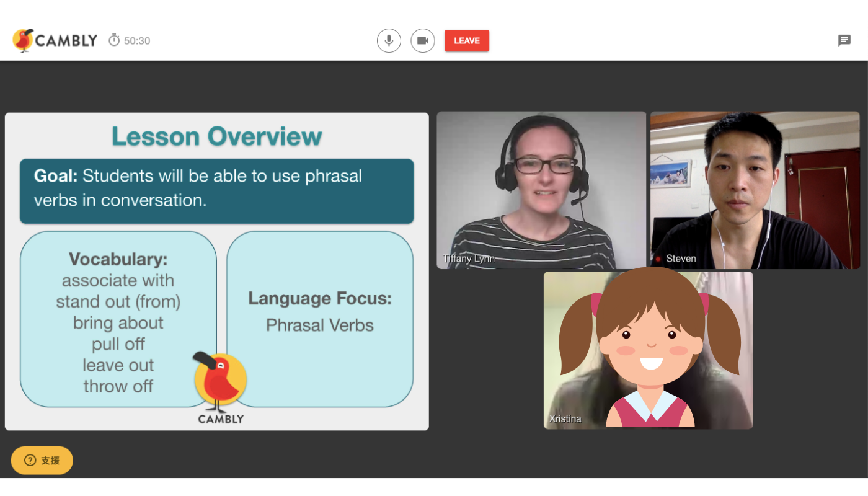Image resolution: width=868 pixels, height=496 pixels.
Task: Click the Cambly logo in header
Action: 55,40
